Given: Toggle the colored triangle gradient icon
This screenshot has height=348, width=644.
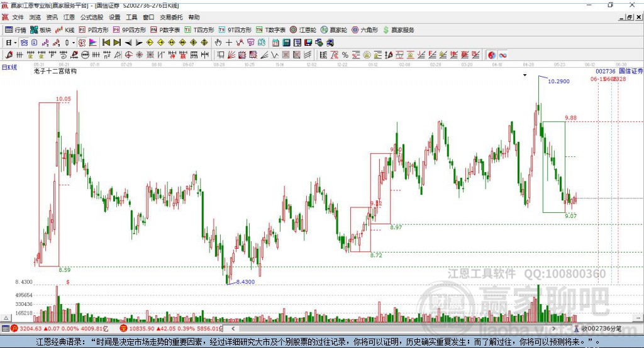Looking at the screenshot, I should pos(93,43).
